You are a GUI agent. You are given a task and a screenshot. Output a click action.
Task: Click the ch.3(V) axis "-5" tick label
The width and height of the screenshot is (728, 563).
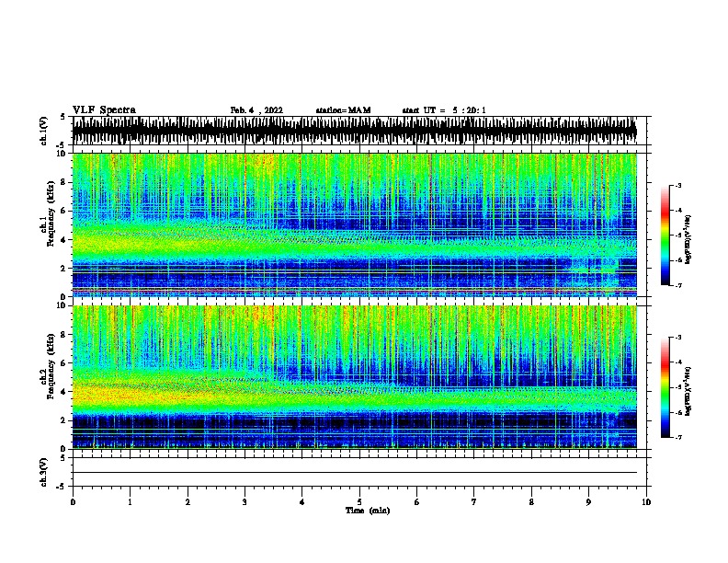[x=62, y=487]
